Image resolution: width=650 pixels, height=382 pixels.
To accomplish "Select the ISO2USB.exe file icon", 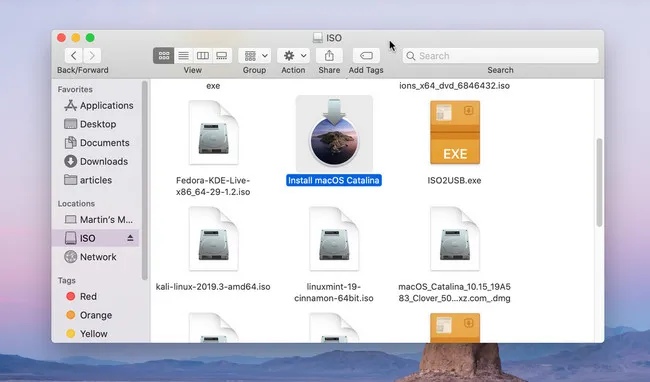I will tap(455, 133).
